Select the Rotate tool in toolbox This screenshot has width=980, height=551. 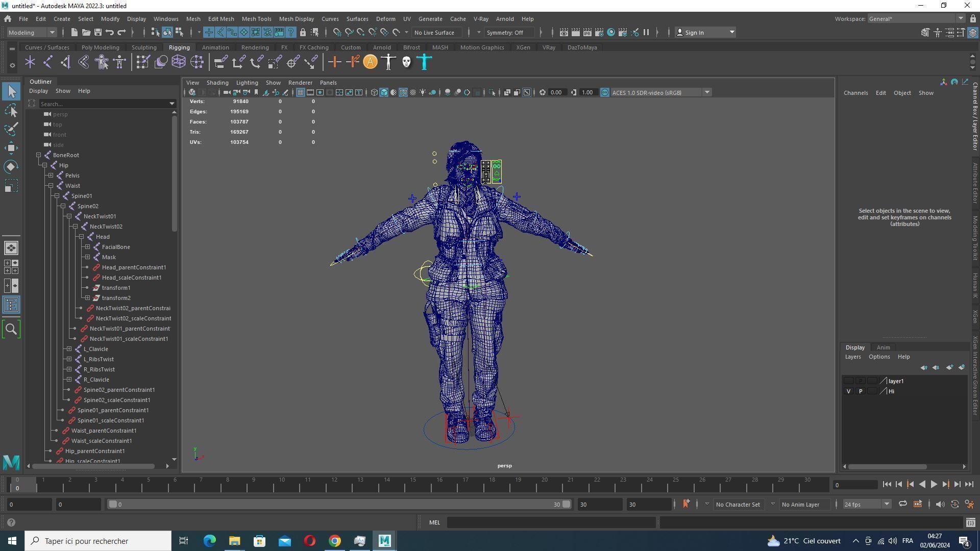click(11, 167)
